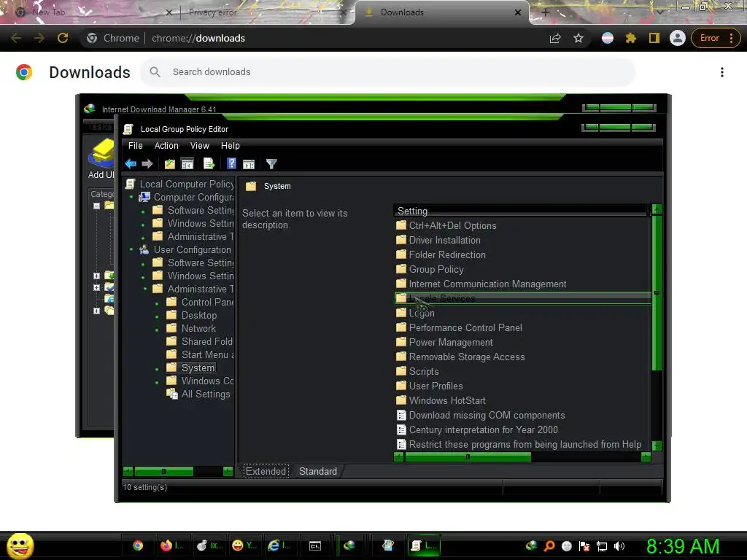Image resolution: width=747 pixels, height=560 pixels.
Task: Expand the Network tree node
Action: click(157, 330)
